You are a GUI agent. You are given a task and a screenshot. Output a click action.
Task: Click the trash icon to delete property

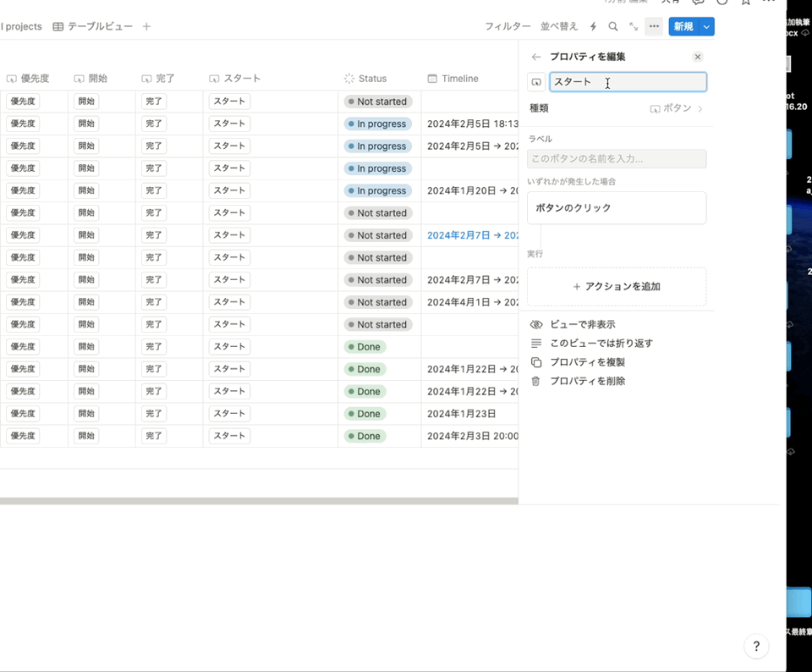[535, 381]
